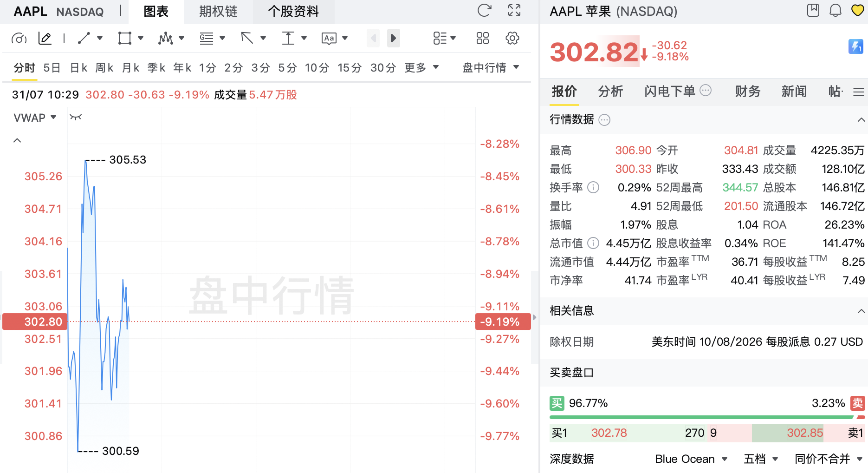Select the 15分 timeframe
Viewport: 868px width, 473px height.
tap(350, 68)
